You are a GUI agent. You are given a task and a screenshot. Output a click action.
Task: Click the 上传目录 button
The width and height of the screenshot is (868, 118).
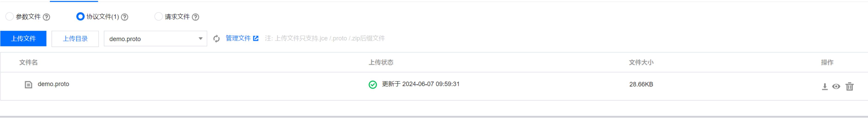[x=75, y=39]
